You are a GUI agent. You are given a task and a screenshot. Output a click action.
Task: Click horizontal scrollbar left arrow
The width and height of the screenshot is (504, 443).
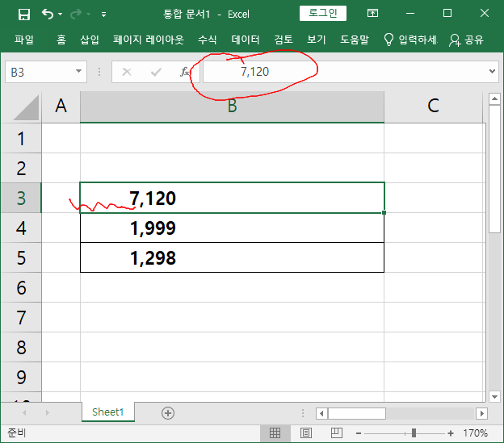pos(321,413)
